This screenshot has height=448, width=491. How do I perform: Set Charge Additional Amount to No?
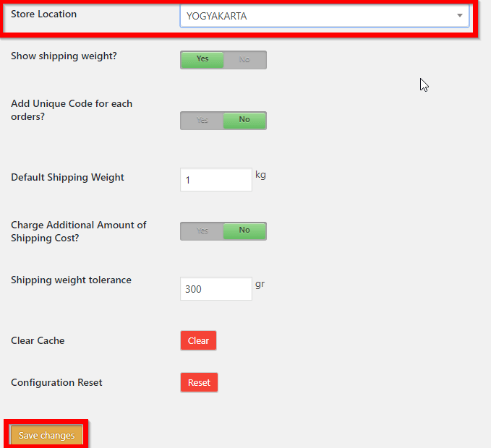pos(244,231)
